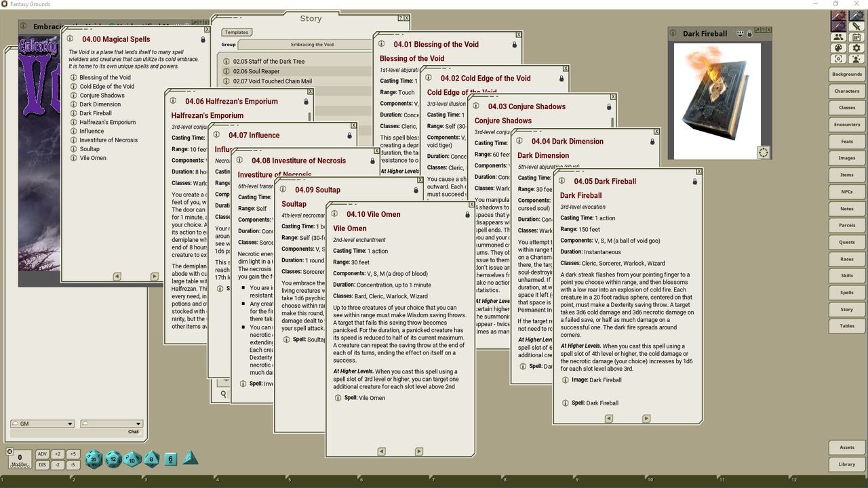Click the sword icon in the right sidebar

[x=858, y=27]
